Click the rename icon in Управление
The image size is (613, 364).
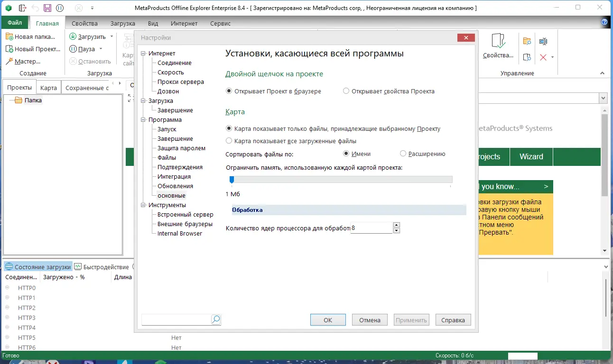coord(543,41)
